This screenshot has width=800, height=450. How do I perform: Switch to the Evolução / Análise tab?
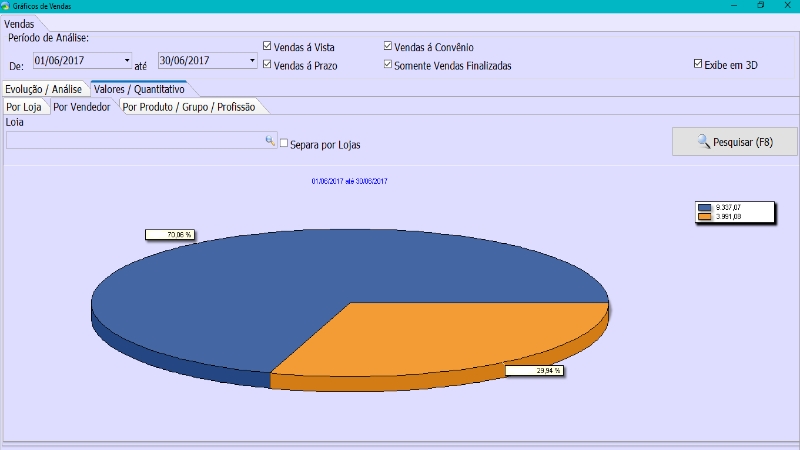43,89
